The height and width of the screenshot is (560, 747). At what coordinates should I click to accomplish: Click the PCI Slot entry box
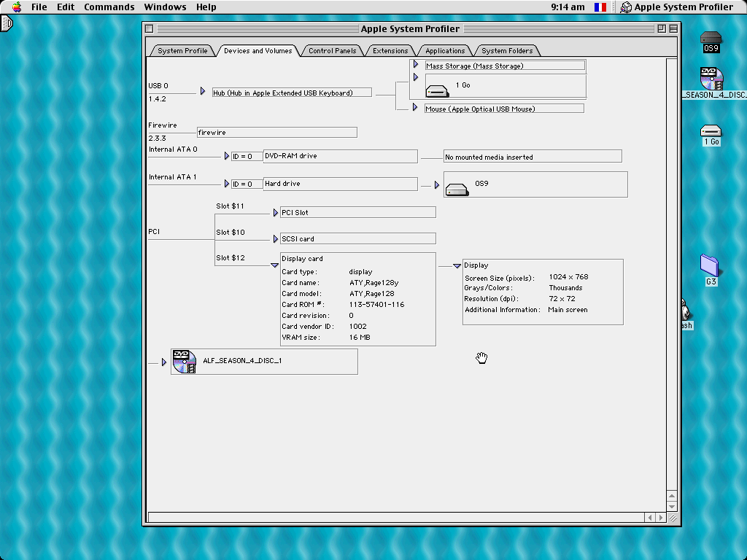(x=357, y=212)
